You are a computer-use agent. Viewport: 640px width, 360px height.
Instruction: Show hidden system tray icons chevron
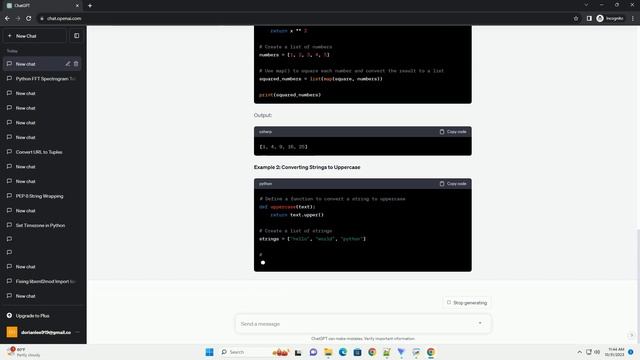(579, 352)
